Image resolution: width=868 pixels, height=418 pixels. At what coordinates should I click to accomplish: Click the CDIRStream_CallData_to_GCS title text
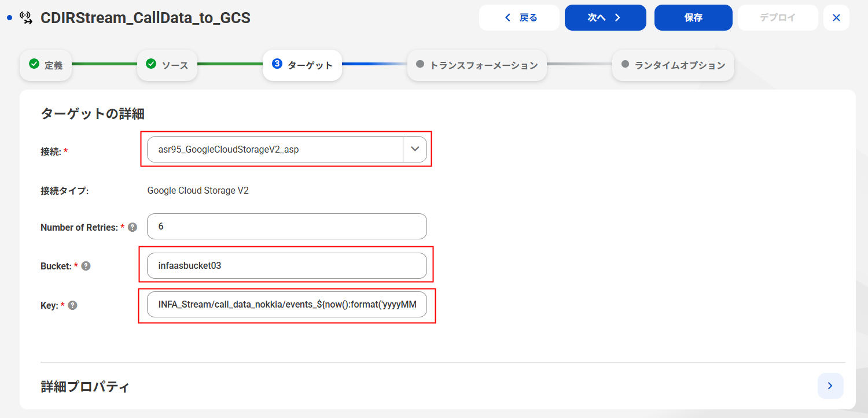click(145, 18)
